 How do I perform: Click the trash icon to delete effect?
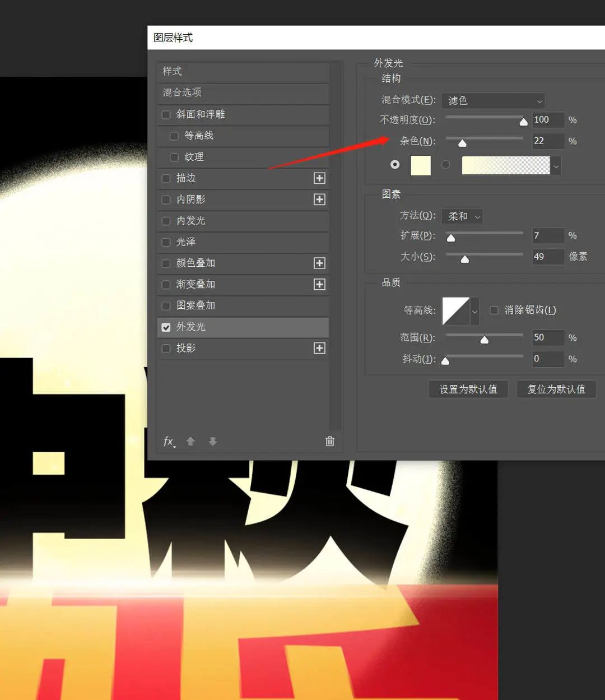pyautogui.click(x=330, y=442)
